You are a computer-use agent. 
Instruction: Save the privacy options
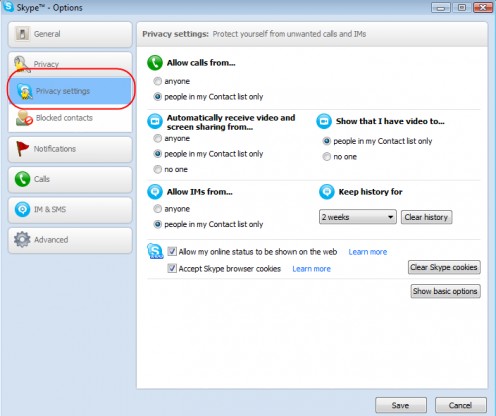401,405
